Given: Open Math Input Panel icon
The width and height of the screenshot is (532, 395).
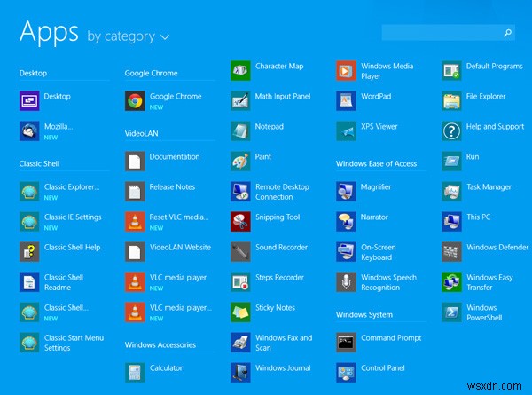Looking at the screenshot, I should [x=240, y=101].
